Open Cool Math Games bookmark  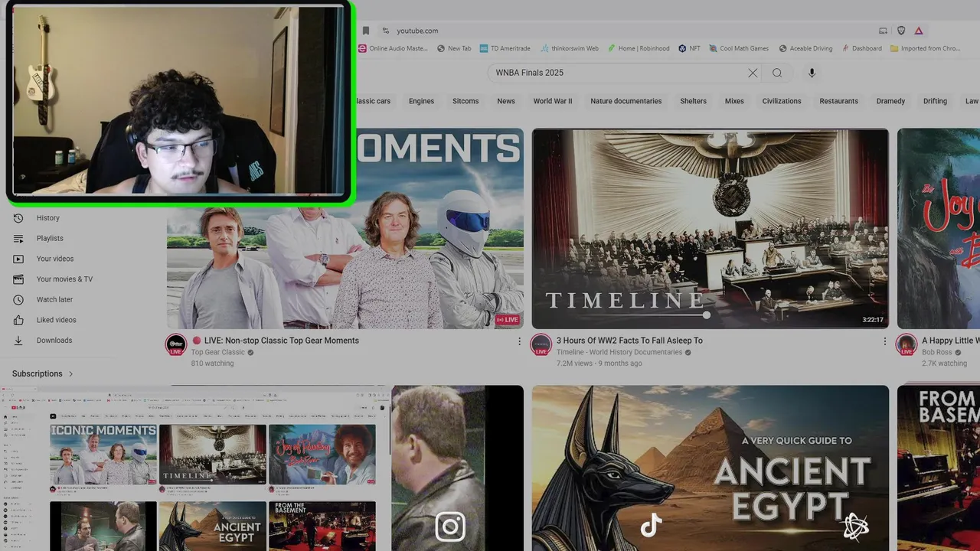point(739,48)
